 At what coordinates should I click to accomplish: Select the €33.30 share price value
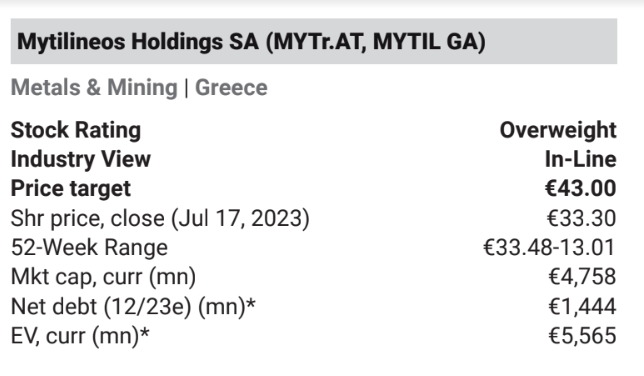tap(582, 218)
